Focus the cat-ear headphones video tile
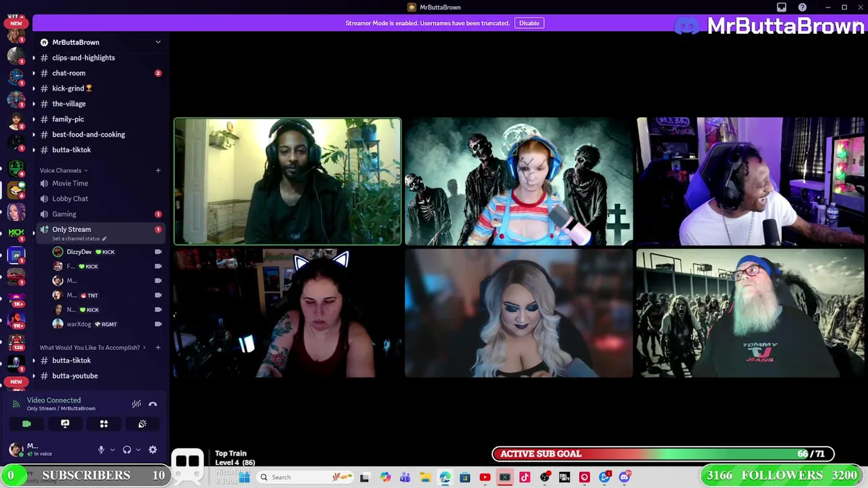 pyautogui.click(x=288, y=313)
